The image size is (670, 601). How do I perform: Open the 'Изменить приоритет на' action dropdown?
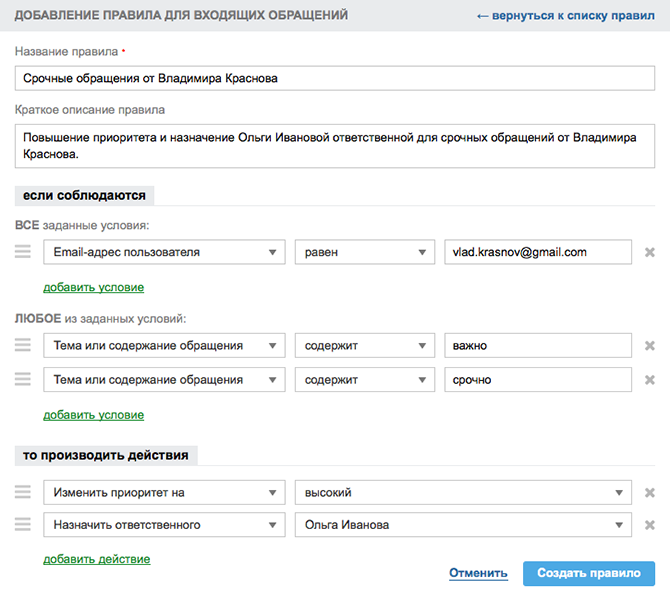tap(164, 492)
